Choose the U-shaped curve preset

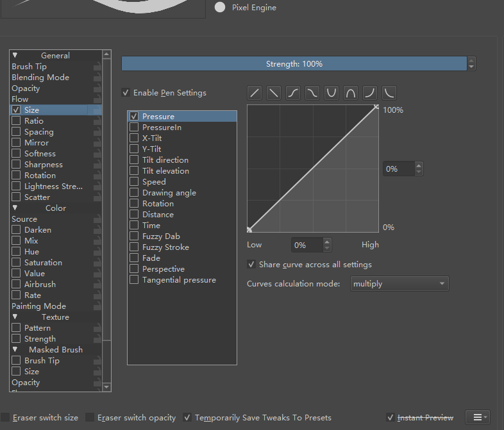(332, 93)
